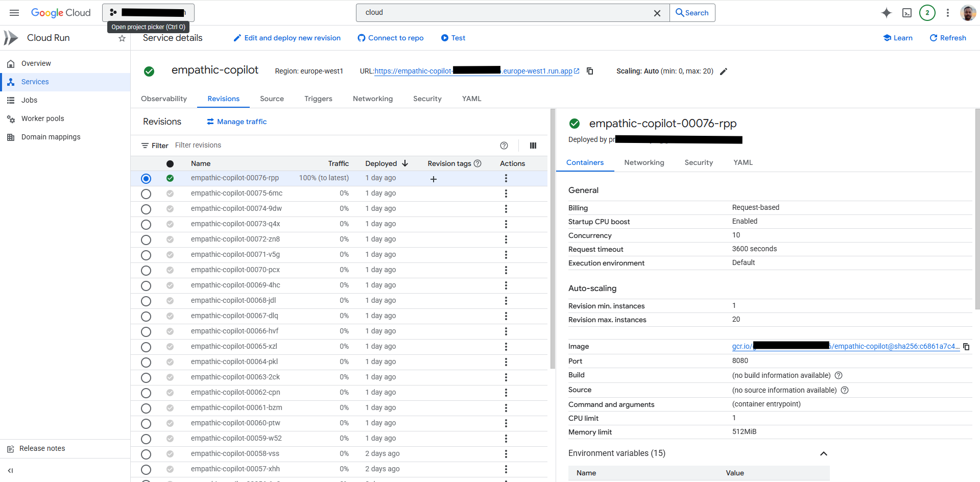Edit scaling with the pencil icon
This screenshot has width=980, height=482.
coord(724,71)
